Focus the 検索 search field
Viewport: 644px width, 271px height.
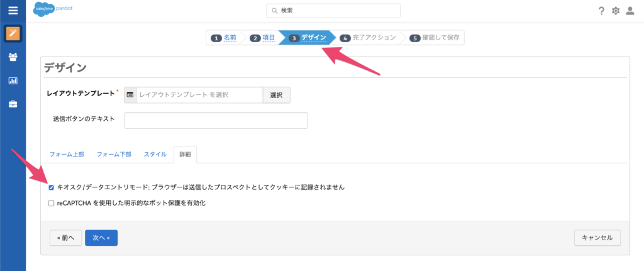click(x=333, y=11)
